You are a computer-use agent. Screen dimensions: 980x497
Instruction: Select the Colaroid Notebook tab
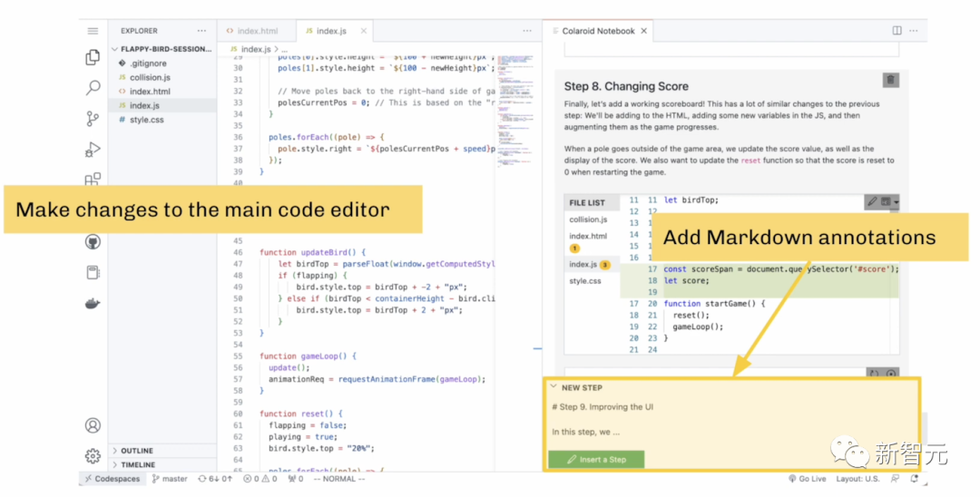coord(597,31)
